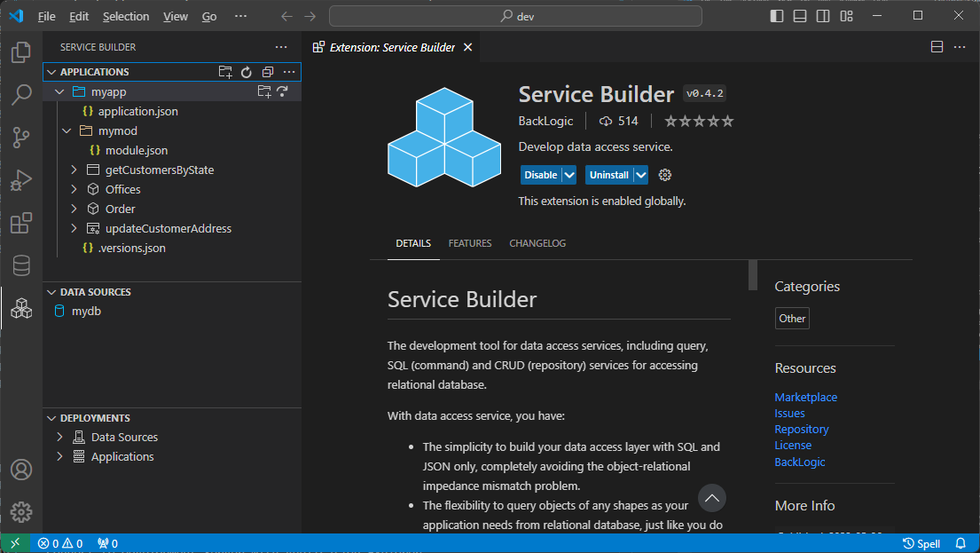
Task: Open the Edit menu
Action: pyautogui.click(x=79, y=17)
